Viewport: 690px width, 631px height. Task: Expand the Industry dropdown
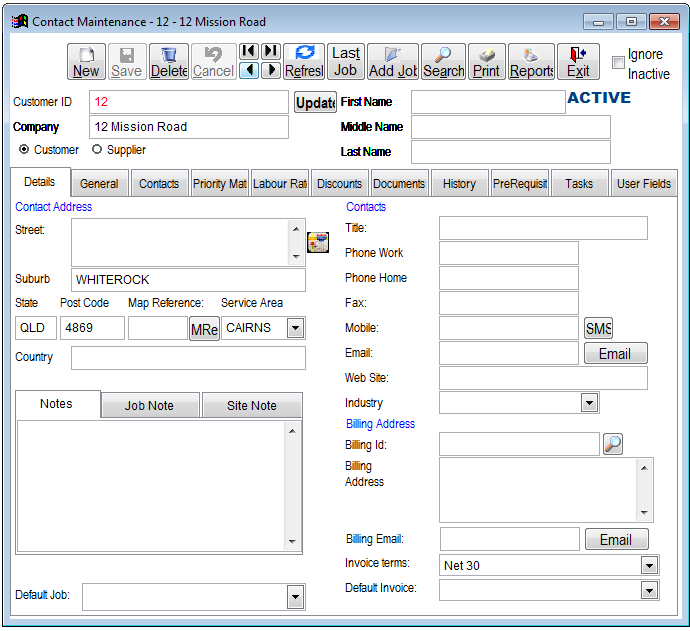coord(589,403)
